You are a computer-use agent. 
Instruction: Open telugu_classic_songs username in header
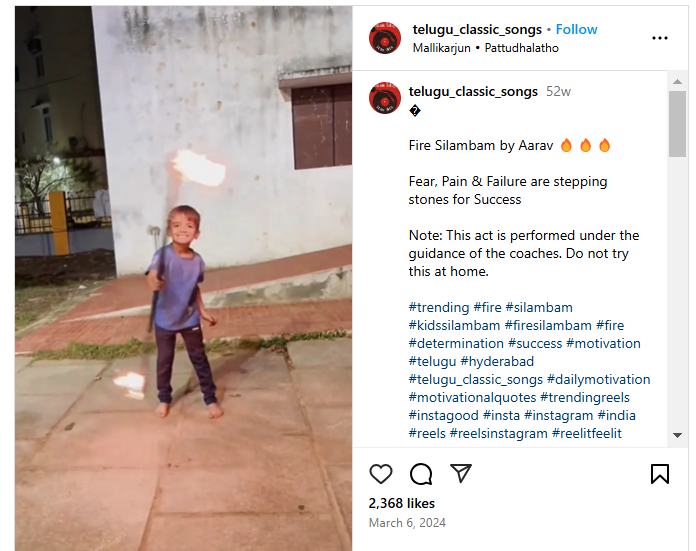[477, 29]
